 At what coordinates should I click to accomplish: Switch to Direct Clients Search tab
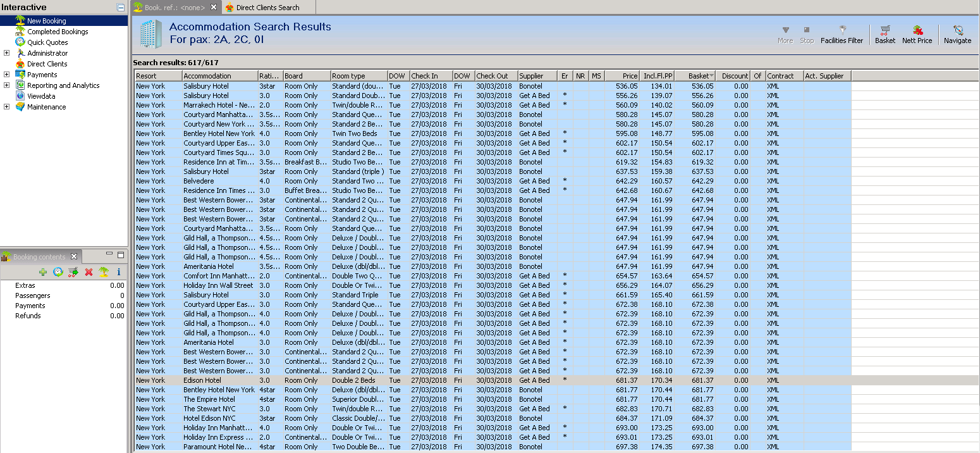point(267,8)
